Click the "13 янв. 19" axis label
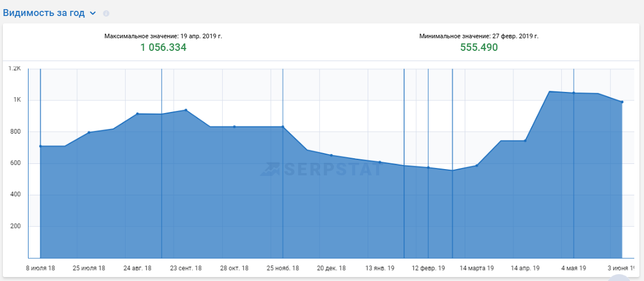644x281 pixels. (x=380, y=268)
